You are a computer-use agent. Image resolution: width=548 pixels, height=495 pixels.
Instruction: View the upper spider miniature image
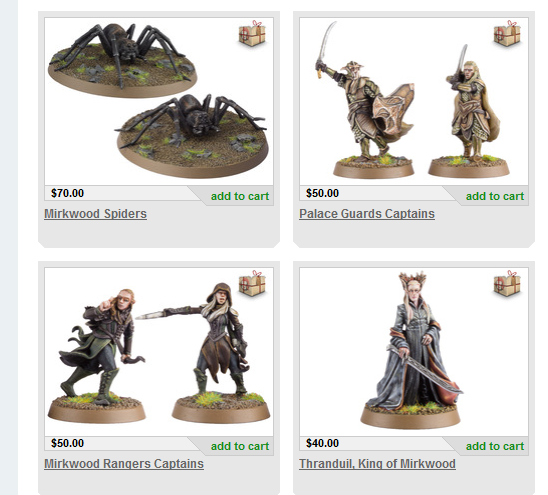point(122,59)
